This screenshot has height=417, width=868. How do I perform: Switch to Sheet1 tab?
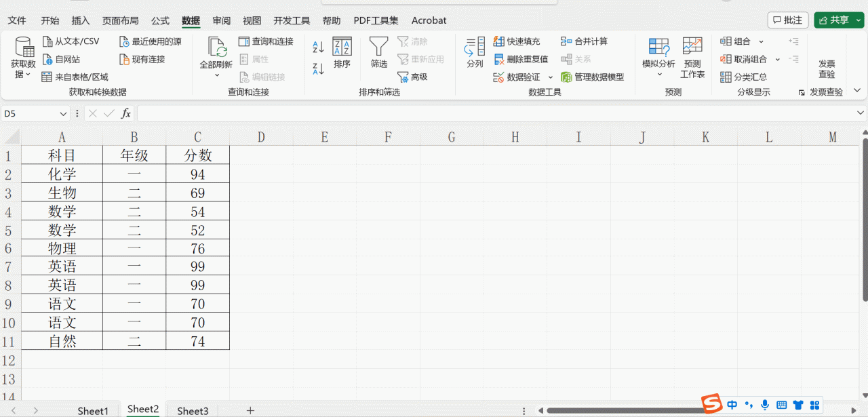point(92,410)
